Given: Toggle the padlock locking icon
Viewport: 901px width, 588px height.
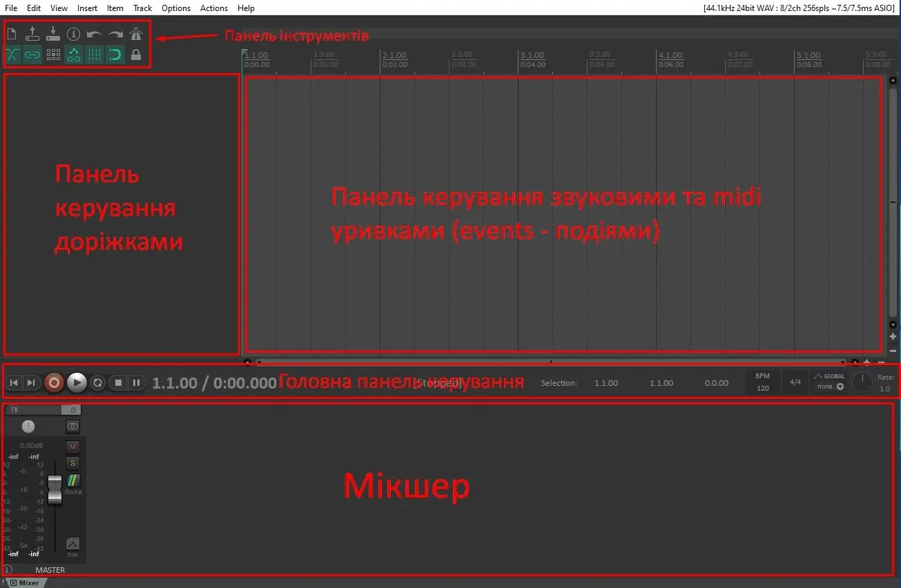Looking at the screenshot, I should [x=136, y=55].
